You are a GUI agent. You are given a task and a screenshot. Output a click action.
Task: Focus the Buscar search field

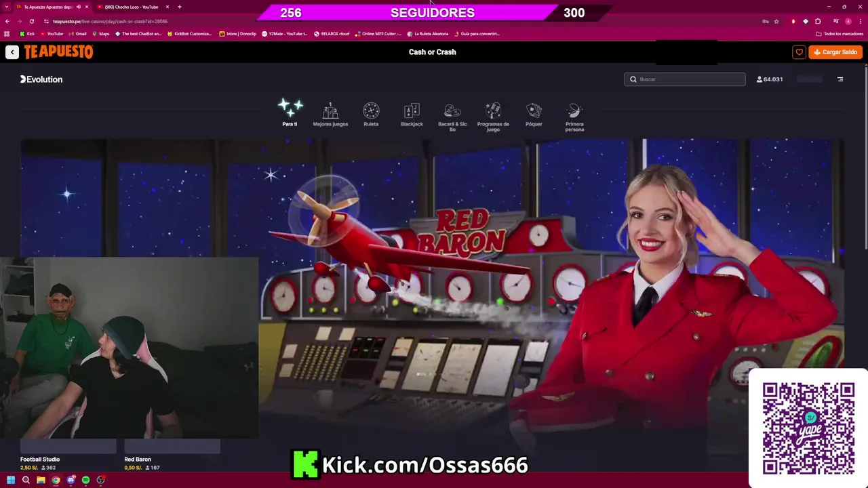[x=684, y=79]
